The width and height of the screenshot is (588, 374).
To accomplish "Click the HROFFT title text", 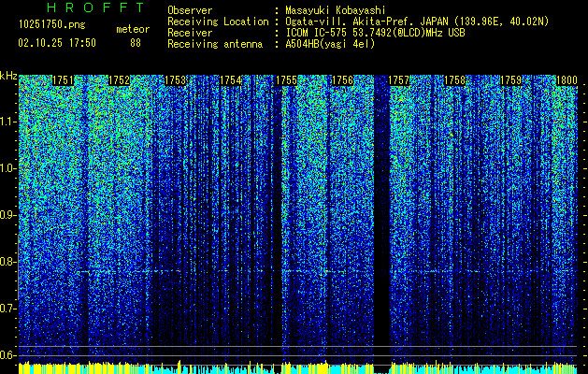I will coord(96,7).
